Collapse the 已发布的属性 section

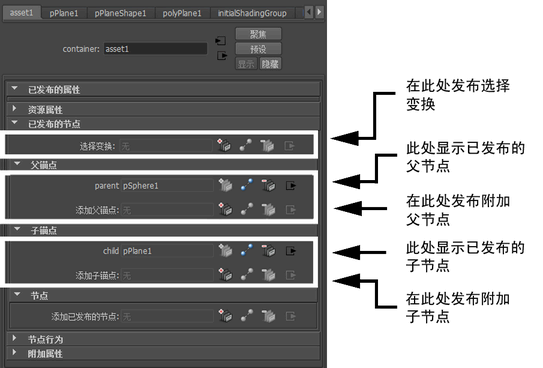coord(14,89)
